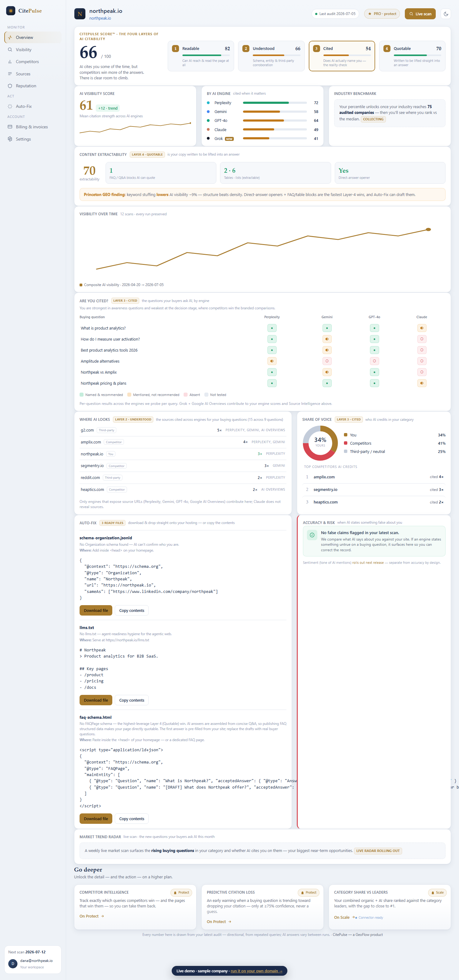Image resolution: width=459 pixels, height=980 pixels.
Task: Click run it on your own domain link
Action: pyautogui.click(x=256, y=971)
